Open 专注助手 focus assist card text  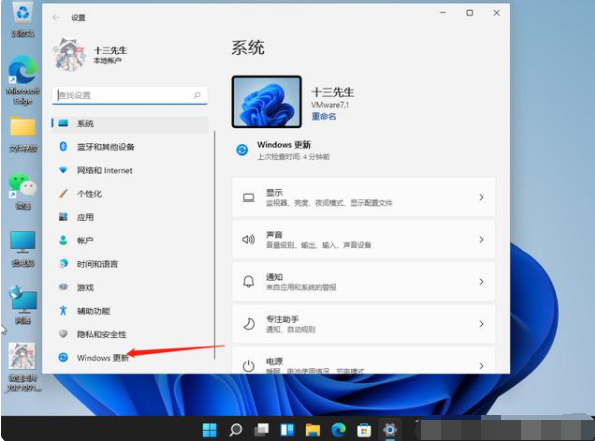282,319
